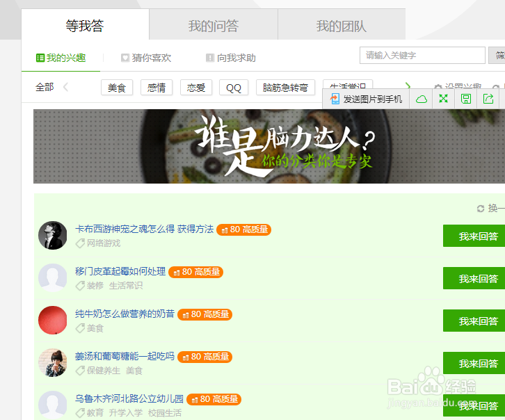Open question 卡布西游神宠之魂怎么得 获得方法
This screenshot has height=420, width=505.
point(144,229)
